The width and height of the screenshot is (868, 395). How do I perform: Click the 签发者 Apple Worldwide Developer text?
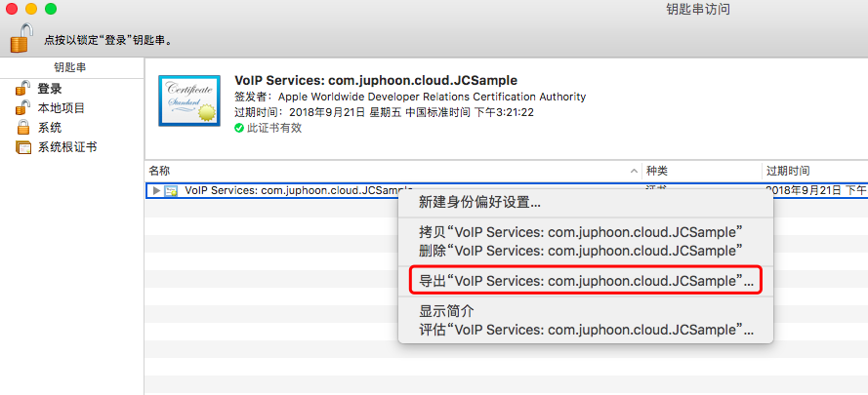point(410,97)
